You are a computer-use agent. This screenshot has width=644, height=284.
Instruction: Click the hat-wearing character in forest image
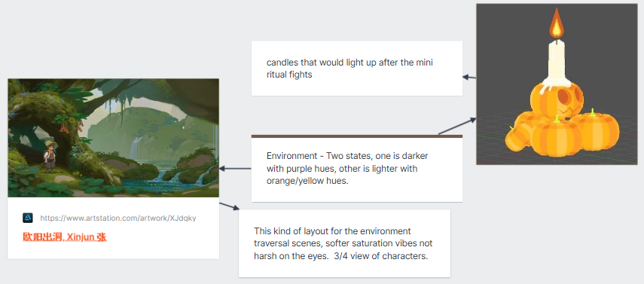tap(50, 156)
